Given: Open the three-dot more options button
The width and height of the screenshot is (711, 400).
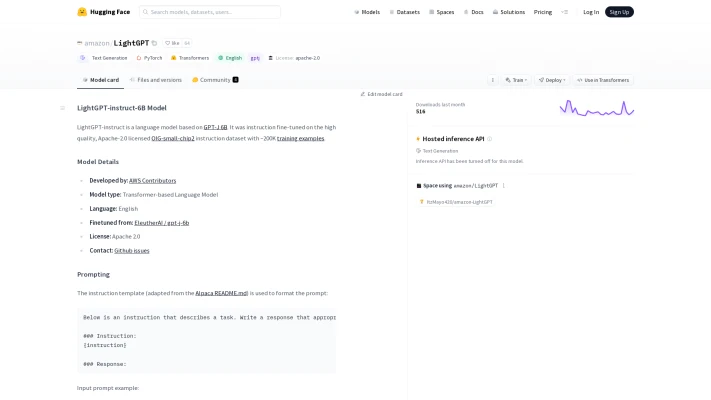Looking at the screenshot, I should coord(492,80).
